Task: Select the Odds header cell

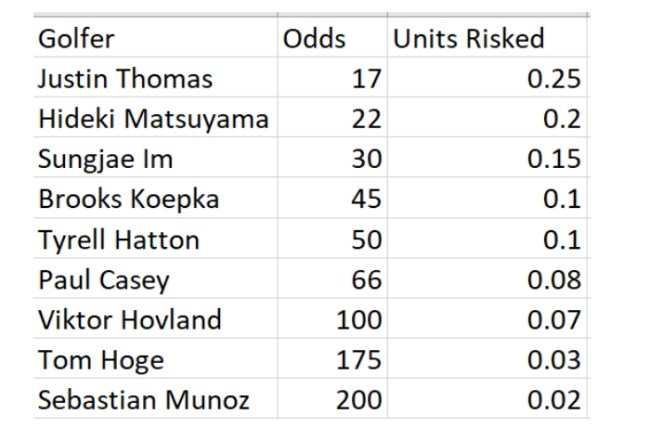Action: point(314,39)
